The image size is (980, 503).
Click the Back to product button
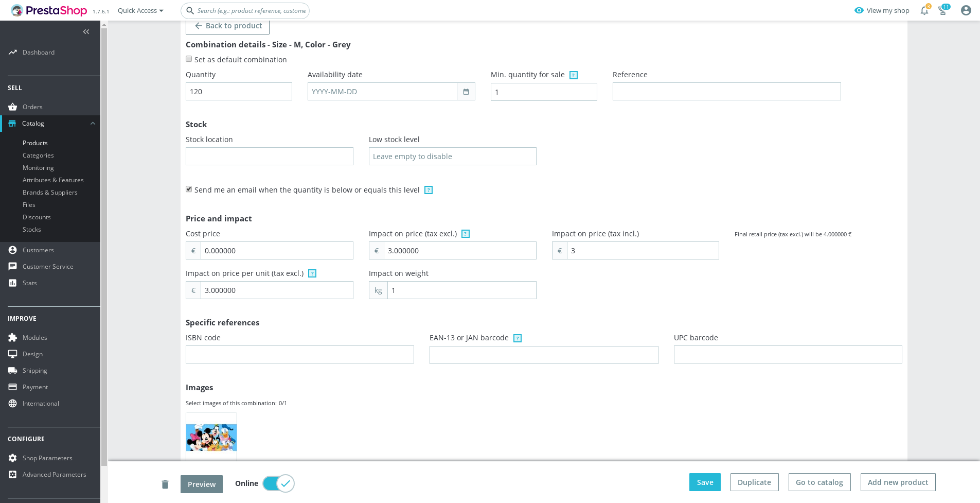(x=227, y=25)
